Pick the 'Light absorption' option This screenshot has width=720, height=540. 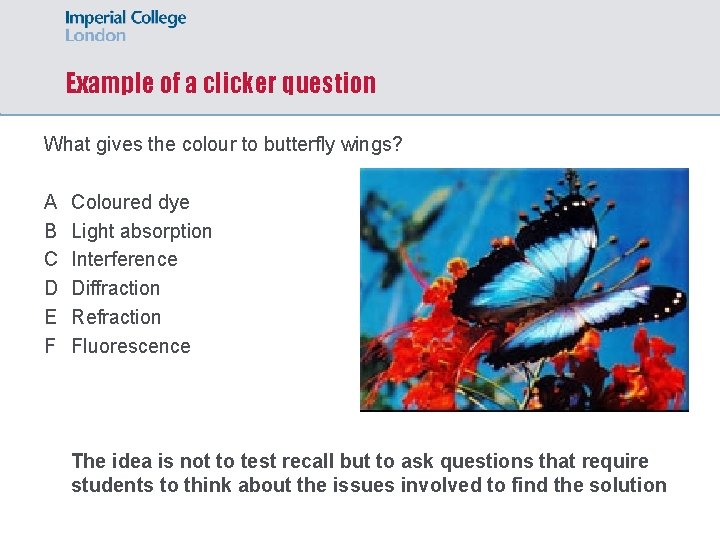142,231
